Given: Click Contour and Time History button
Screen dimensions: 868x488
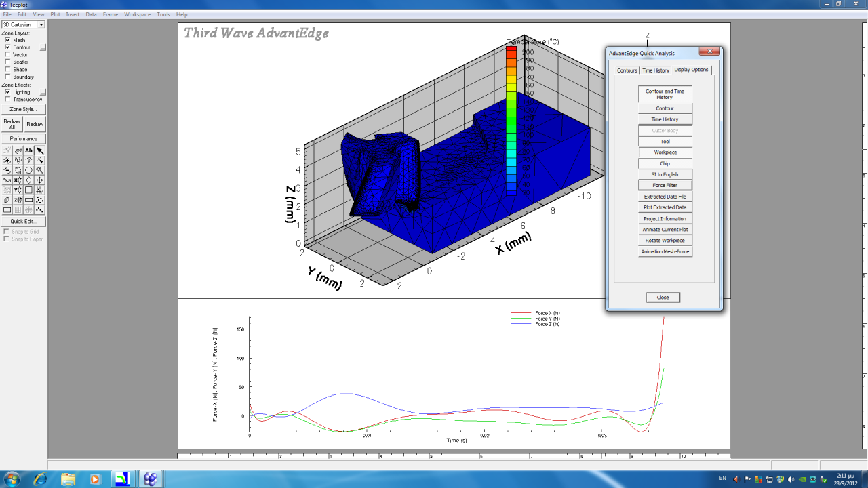Looking at the screenshot, I should pyautogui.click(x=665, y=94).
